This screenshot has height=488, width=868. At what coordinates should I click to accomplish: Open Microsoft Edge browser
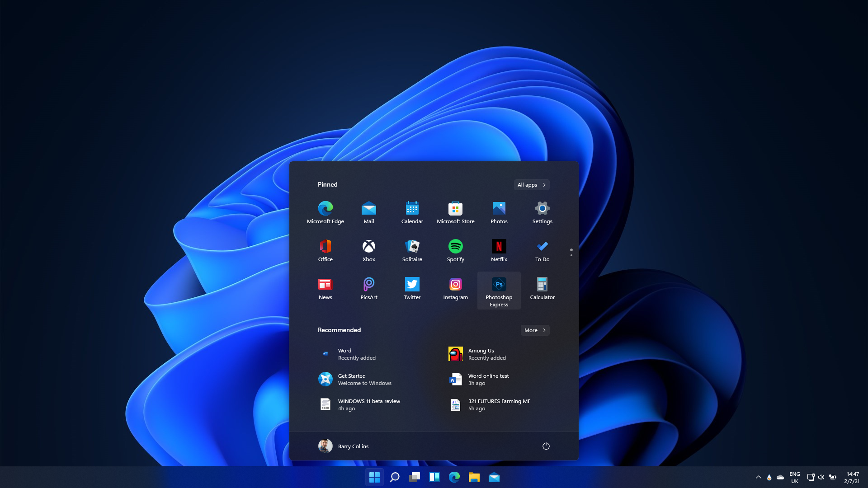(325, 211)
